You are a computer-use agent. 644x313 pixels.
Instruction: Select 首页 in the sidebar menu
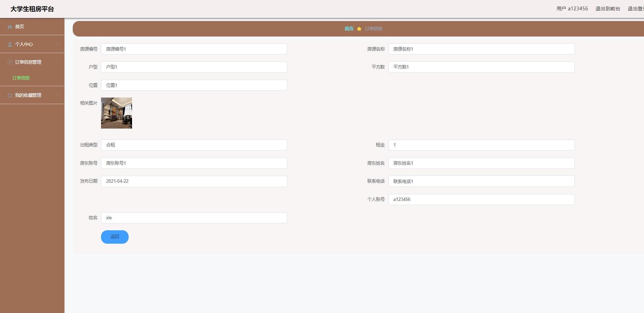point(20,27)
